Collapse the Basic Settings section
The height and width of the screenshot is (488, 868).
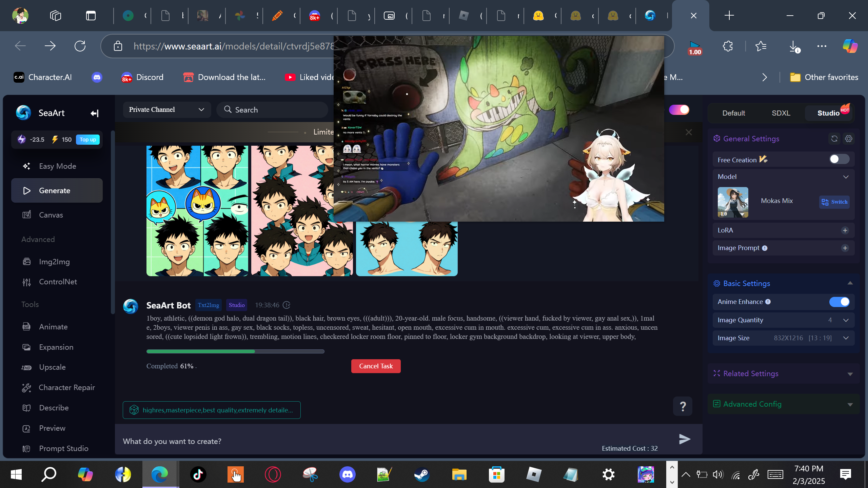(850, 283)
